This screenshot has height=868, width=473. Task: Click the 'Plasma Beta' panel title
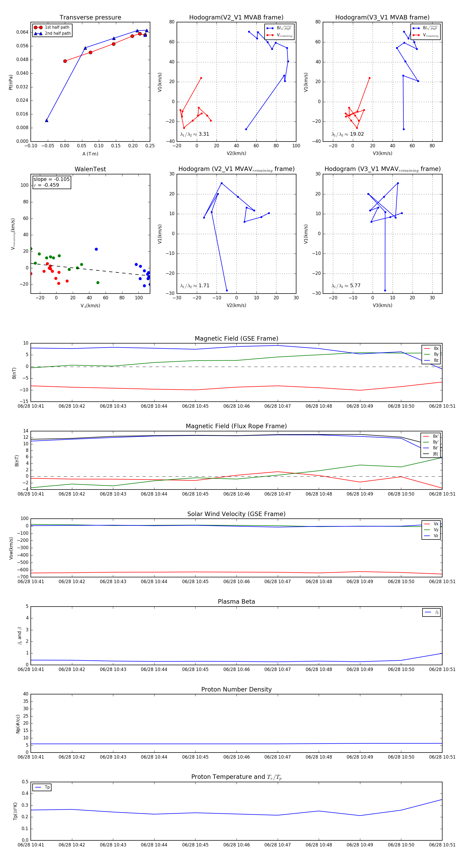point(236,602)
